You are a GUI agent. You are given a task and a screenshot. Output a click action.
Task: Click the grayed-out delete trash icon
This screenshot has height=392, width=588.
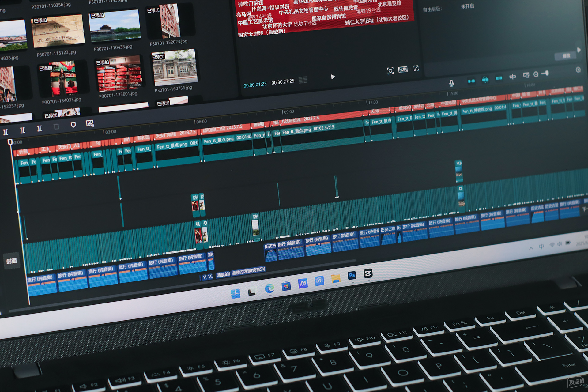tap(56, 127)
